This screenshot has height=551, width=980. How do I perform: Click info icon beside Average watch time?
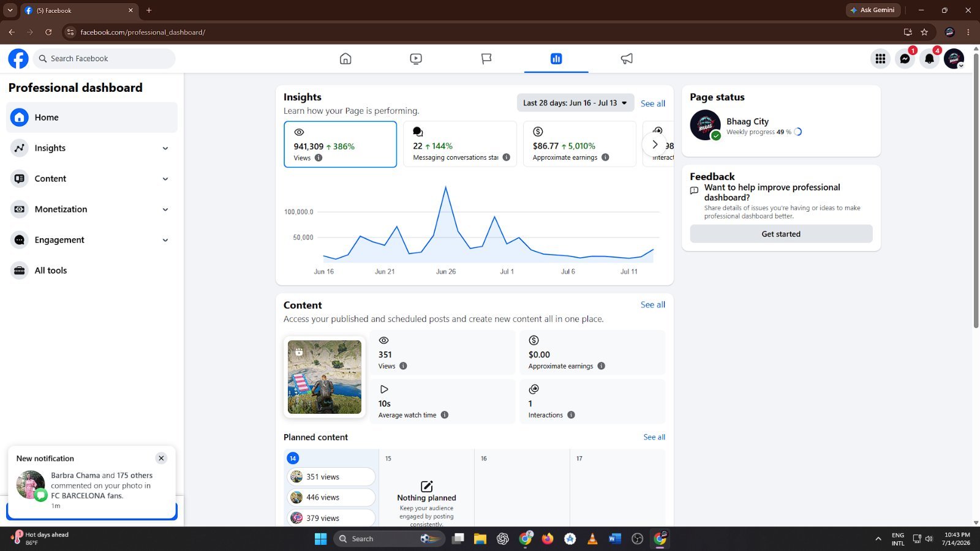tap(445, 415)
